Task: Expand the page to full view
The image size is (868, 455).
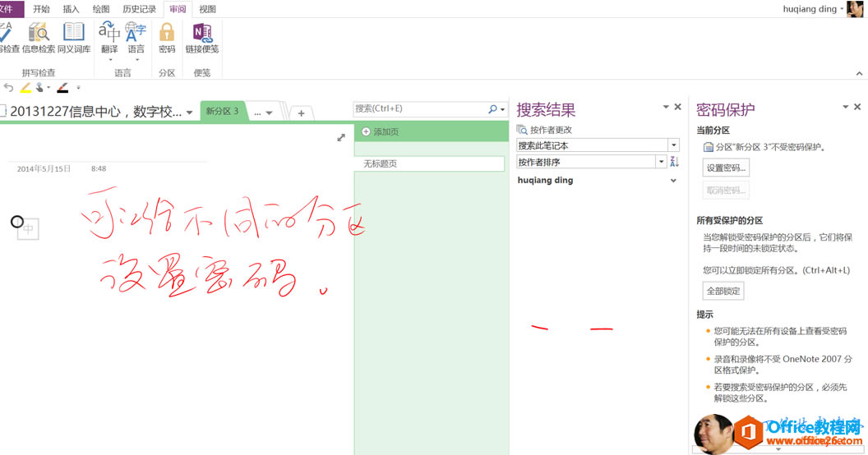Action: pyautogui.click(x=341, y=138)
